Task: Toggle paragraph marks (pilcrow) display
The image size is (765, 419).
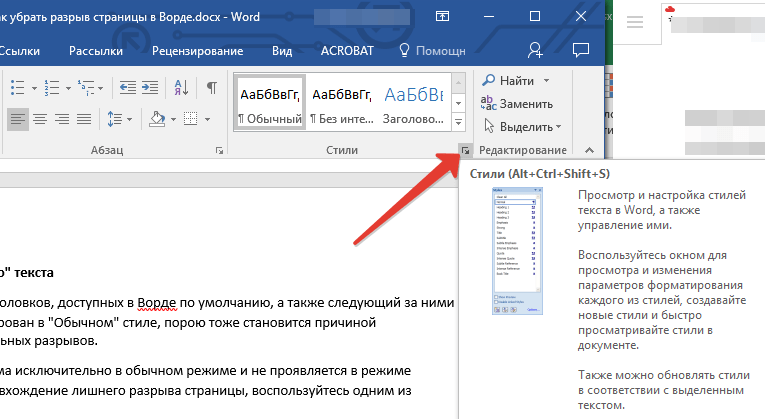Action: pyautogui.click(x=211, y=86)
